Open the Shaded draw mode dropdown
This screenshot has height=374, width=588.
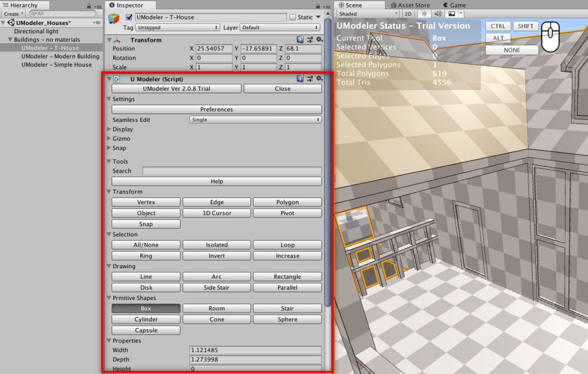click(367, 14)
